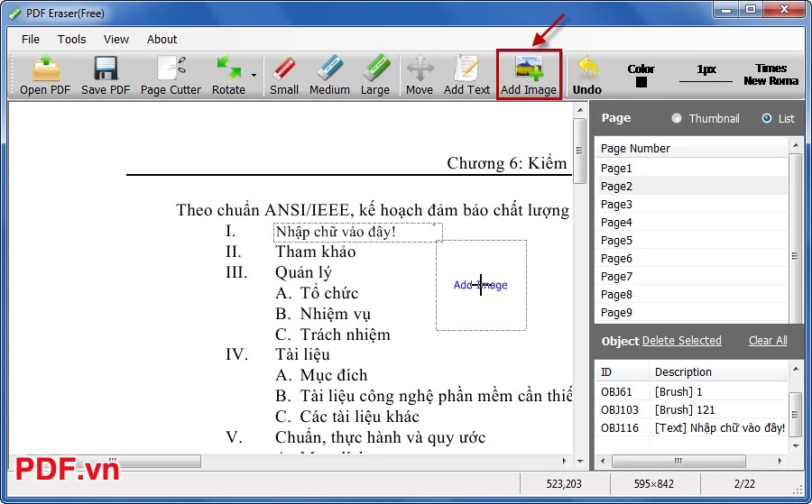Click the ID column header

[x=623, y=372]
